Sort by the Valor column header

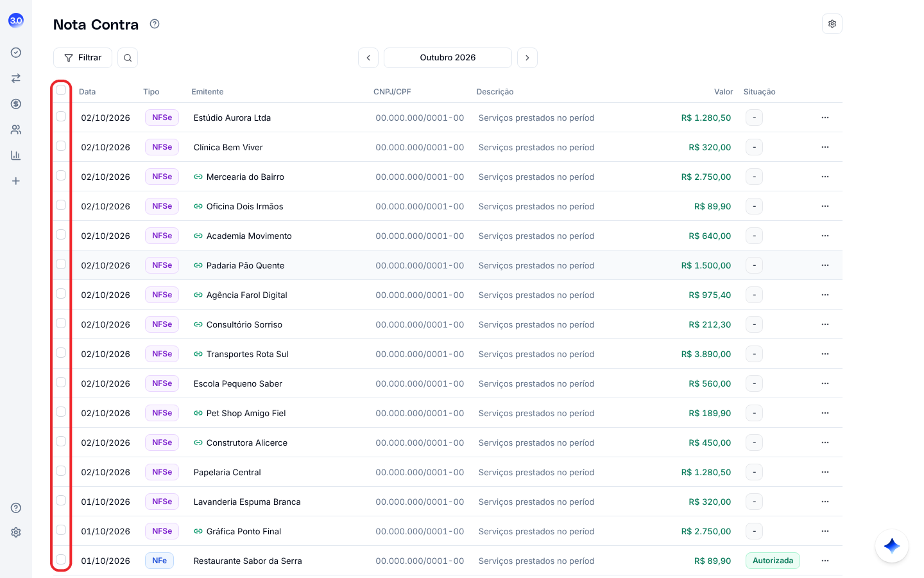[724, 92]
